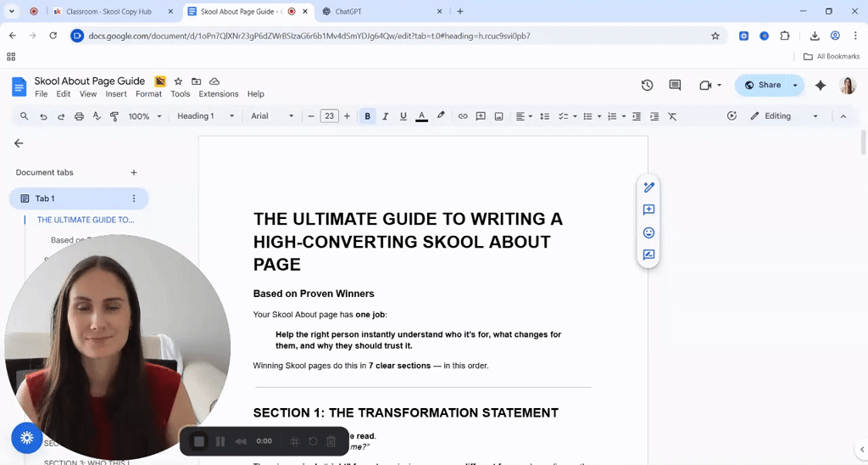Screen dimensions: 868x465
Task: Redo action using toolbar arrow
Action: (61, 116)
